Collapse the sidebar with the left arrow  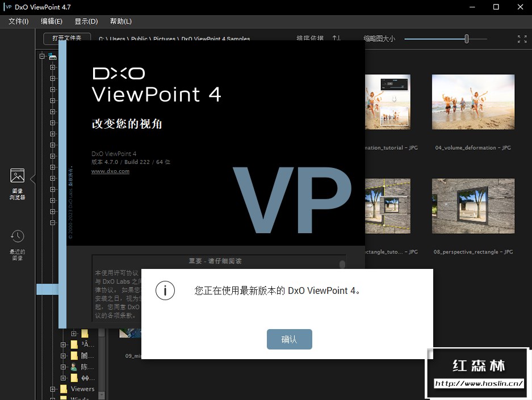coord(32,179)
